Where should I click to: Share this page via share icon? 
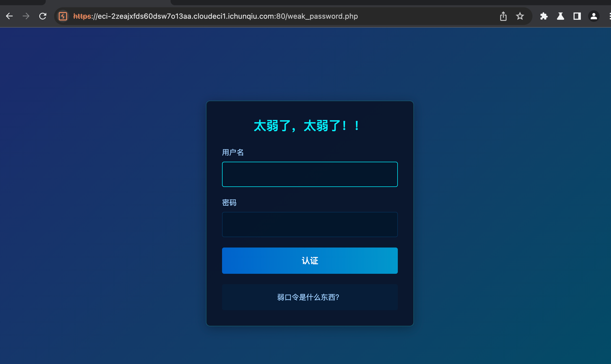tap(503, 16)
